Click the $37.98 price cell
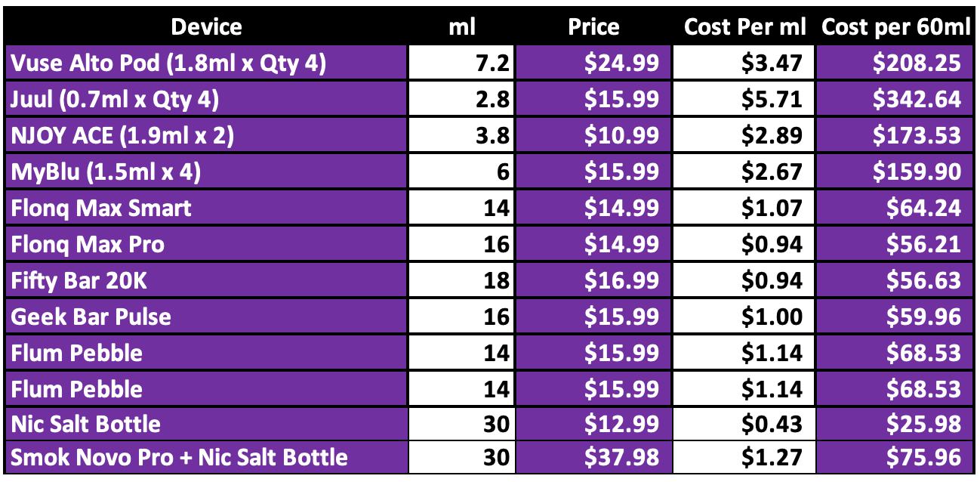Viewport: 980px width, 482px height. (x=593, y=458)
